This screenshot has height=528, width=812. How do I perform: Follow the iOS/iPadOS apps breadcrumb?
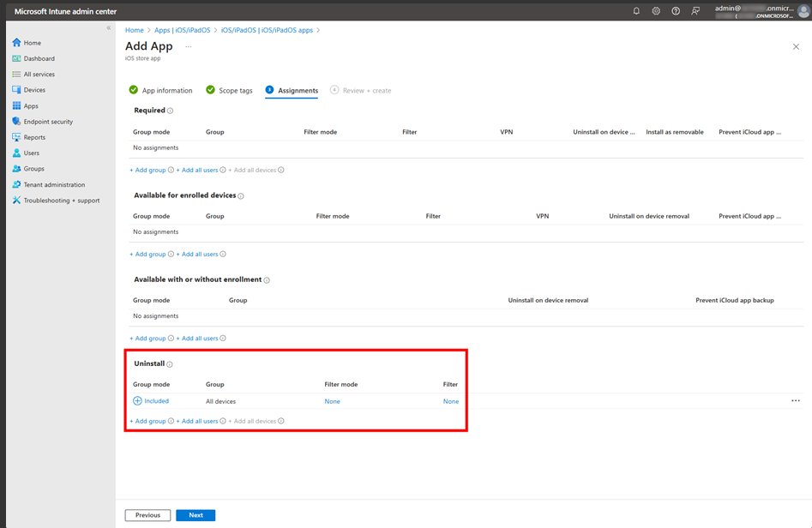pyautogui.click(x=267, y=30)
